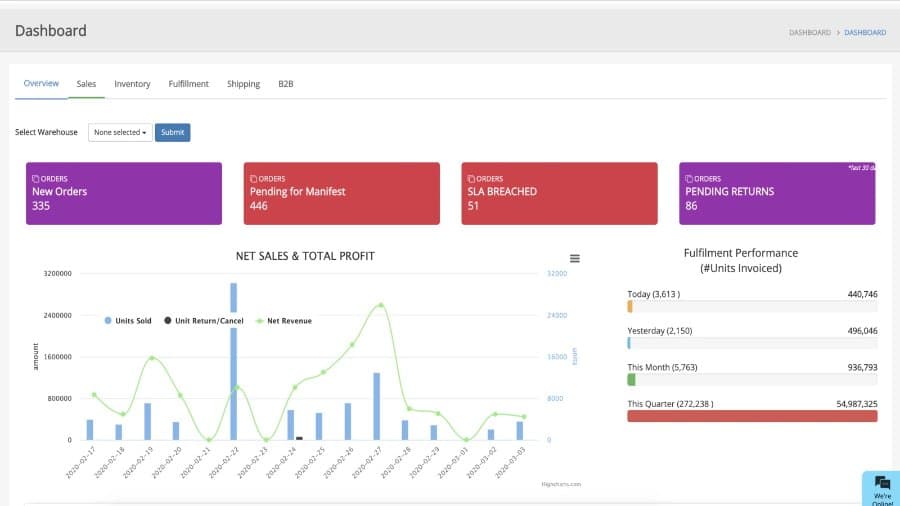Switch to the Overview tab
The image size is (900, 506).
pyautogui.click(x=41, y=84)
